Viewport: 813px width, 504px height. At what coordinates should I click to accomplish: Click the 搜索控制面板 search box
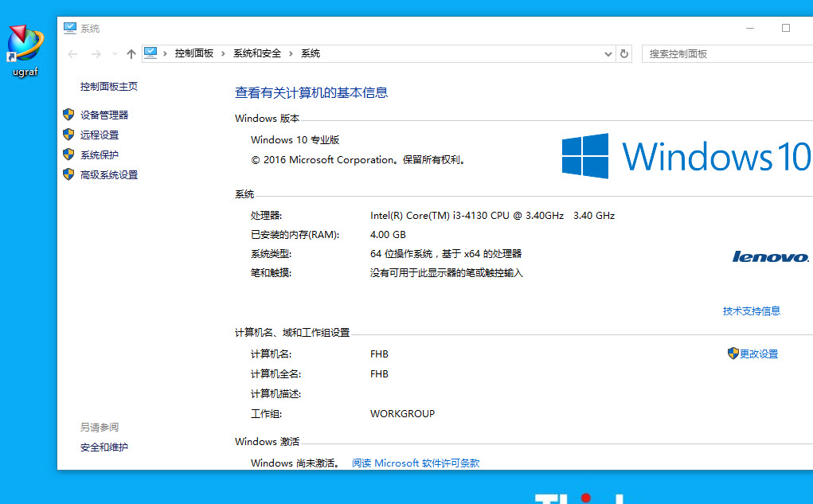727,54
